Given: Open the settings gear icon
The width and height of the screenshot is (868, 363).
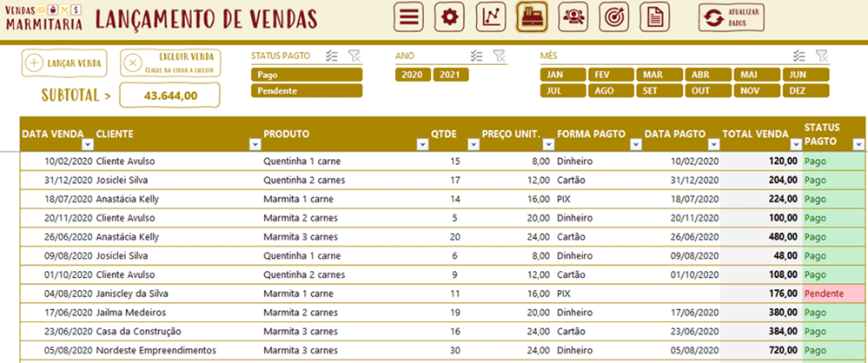Looking at the screenshot, I should pyautogui.click(x=449, y=17).
